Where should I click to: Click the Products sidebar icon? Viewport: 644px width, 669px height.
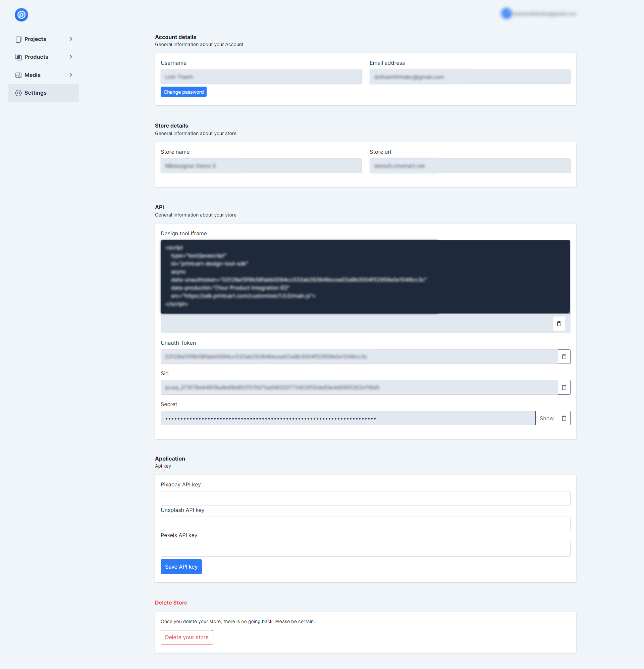18,57
